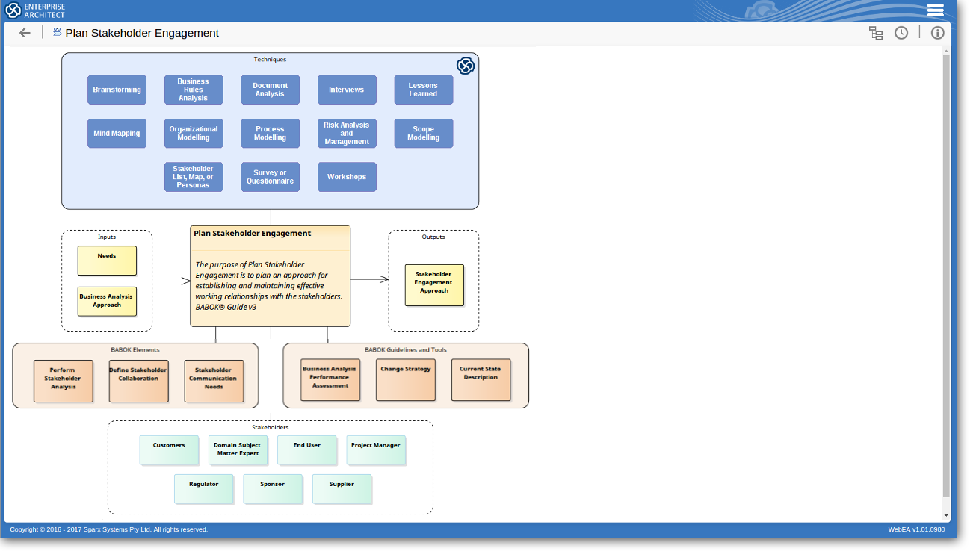
Task: Select the Needs input element
Action: (x=107, y=261)
